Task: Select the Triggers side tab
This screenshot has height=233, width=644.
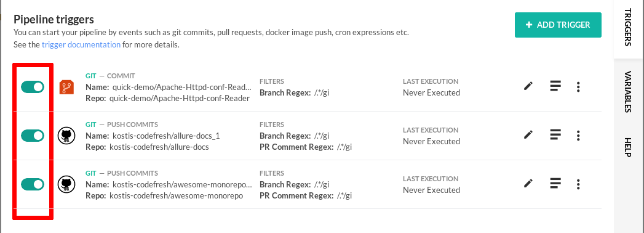Action: coord(627,27)
